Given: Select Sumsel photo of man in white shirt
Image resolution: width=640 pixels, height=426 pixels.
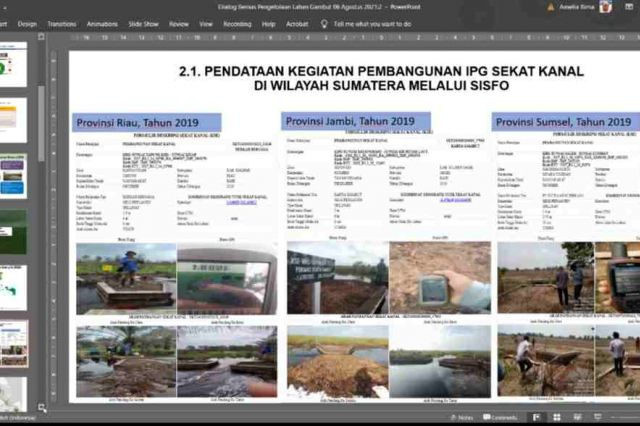Looking at the screenshot, I should [546, 360].
